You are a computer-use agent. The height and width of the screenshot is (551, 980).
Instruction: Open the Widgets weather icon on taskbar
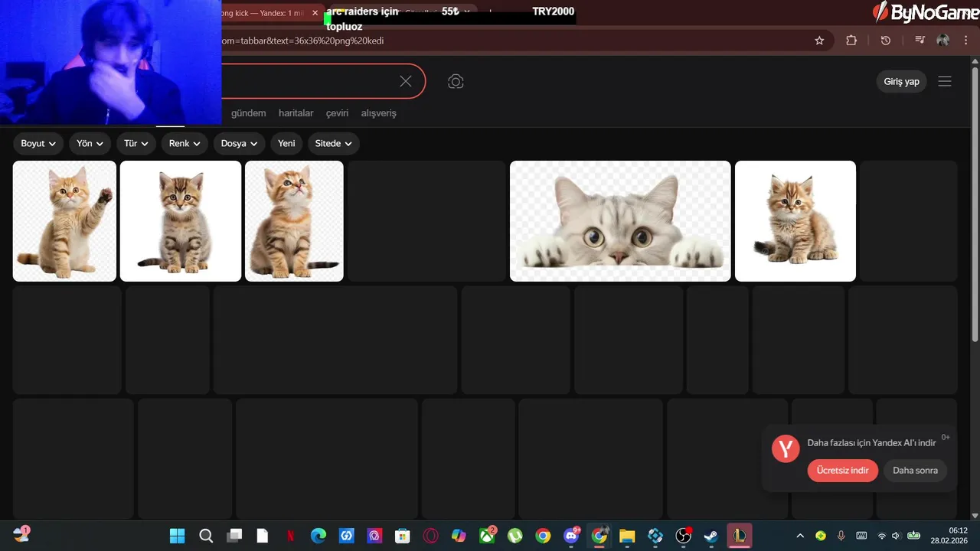pyautogui.click(x=21, y=534)
